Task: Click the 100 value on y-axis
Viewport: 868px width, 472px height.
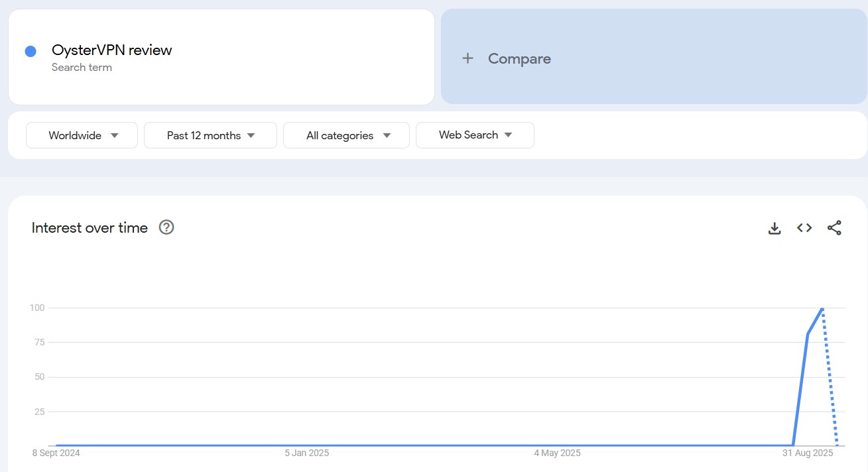Action: (x=36, y=308)
